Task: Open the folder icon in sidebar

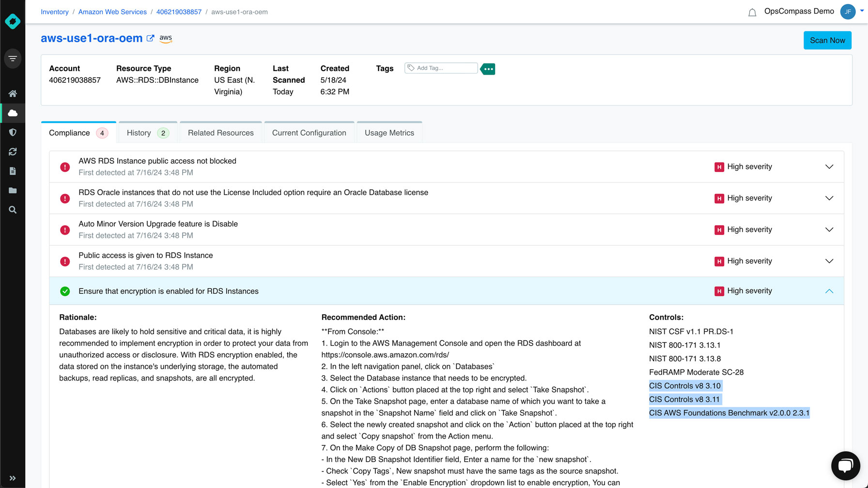Action: (13, 190)
